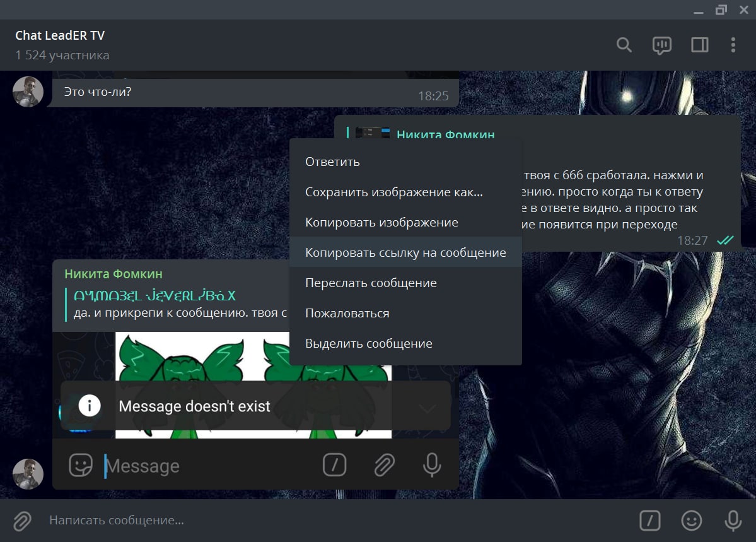Open bot commands slash icon in bottom bar

click(649, 521)
